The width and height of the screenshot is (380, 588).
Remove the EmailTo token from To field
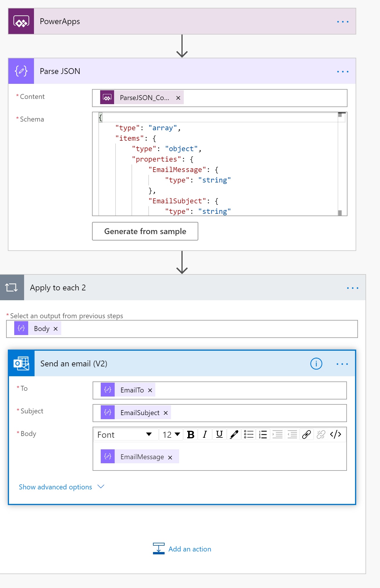[x=150, y=390]
